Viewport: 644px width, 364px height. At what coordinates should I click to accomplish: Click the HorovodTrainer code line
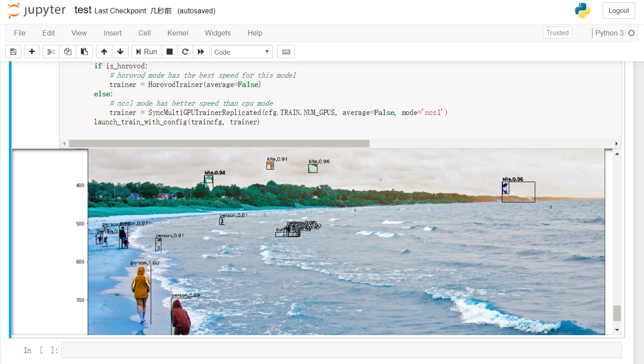[x=185, y=84]
